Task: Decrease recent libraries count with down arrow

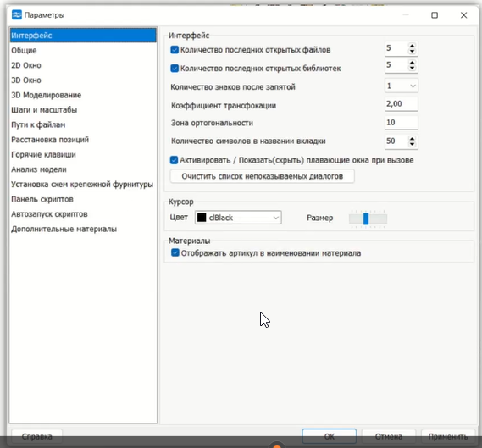Action: 412,68
